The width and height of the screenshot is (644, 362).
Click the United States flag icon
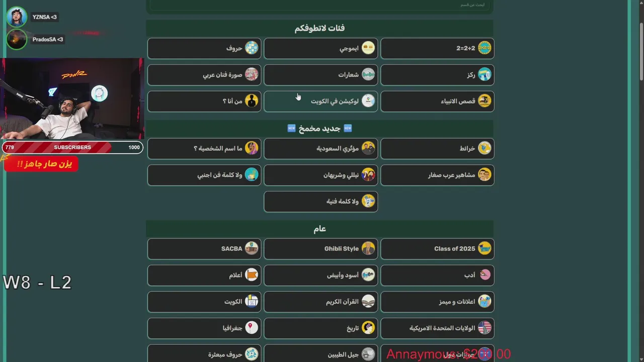point(485,328)
